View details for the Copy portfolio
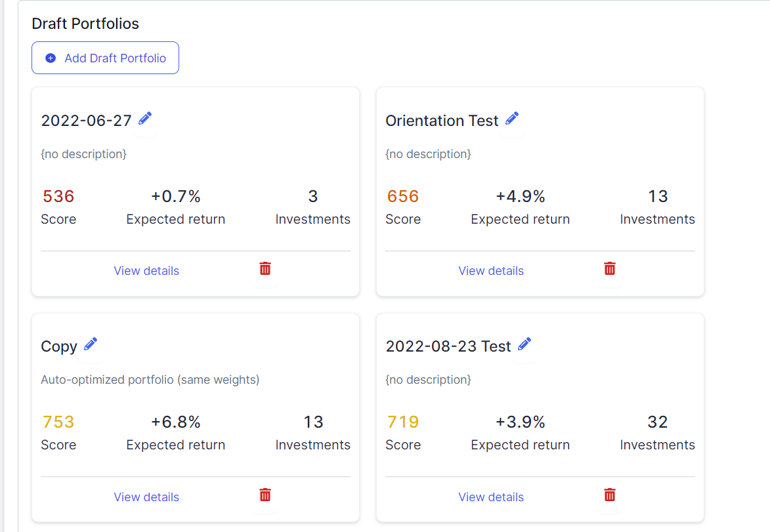 (x=146, y=497)
